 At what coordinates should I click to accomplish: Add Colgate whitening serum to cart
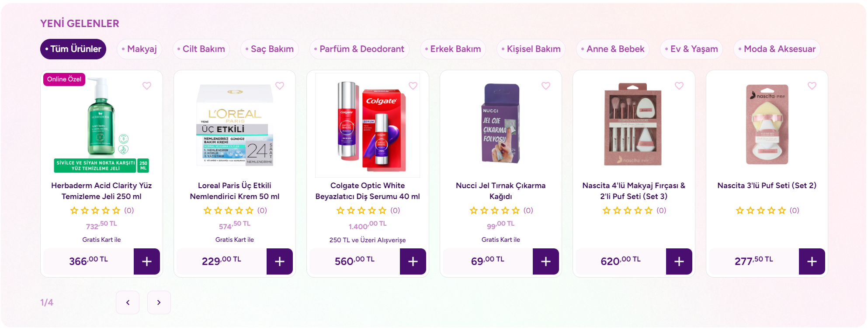pos(413,261)
